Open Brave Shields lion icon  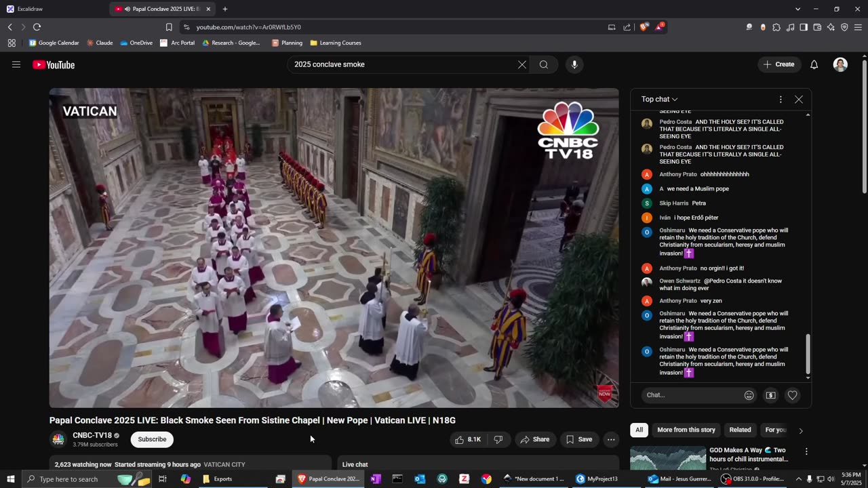point(644,27)
